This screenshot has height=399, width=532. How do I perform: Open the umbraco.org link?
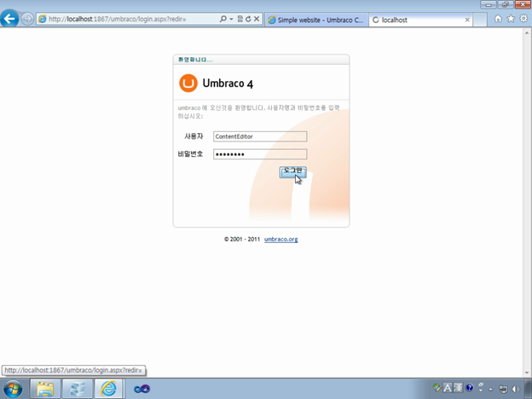point(281,240)
